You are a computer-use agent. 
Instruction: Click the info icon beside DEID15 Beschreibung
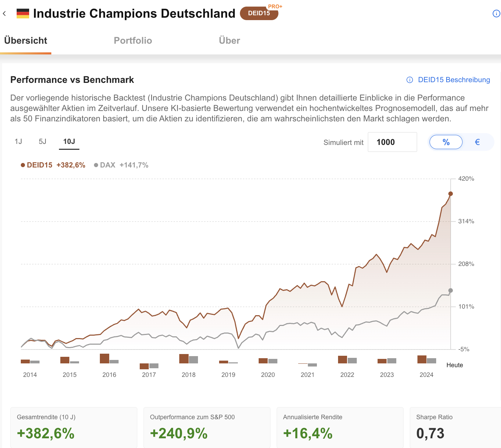click(409, 80)
